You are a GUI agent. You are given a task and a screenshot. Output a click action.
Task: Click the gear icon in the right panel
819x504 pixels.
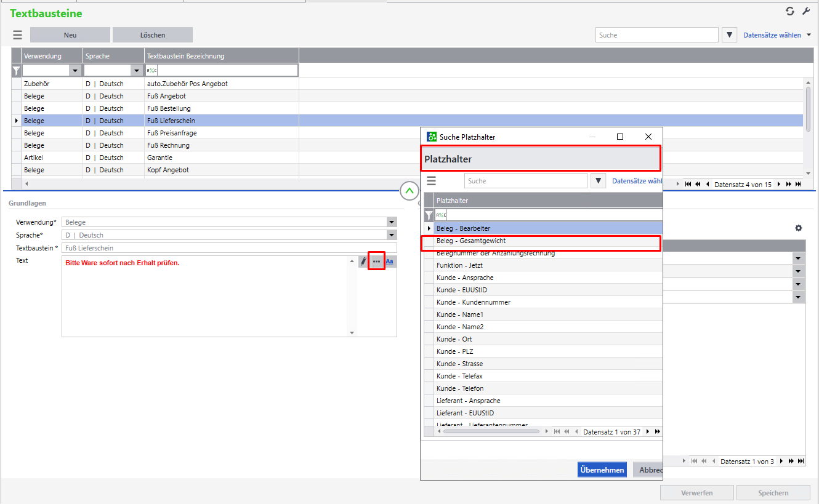tap(799, 228)
